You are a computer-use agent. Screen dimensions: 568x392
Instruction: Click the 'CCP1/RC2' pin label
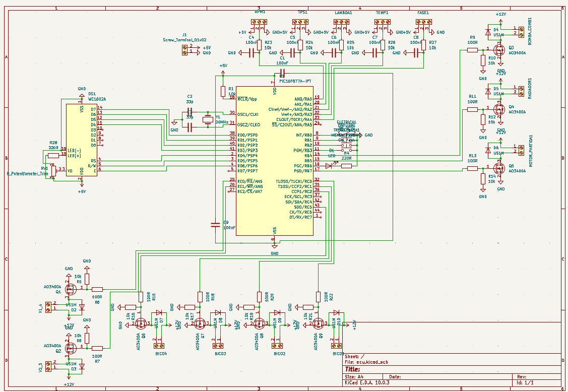pyautogui.click(x=302, y=191)
